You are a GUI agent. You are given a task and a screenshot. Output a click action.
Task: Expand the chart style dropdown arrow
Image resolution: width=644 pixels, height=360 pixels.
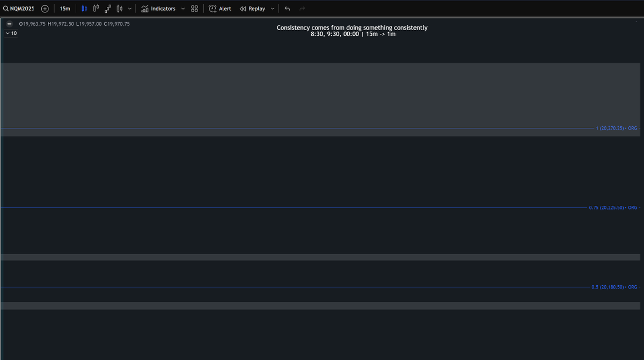pos(129,9)
